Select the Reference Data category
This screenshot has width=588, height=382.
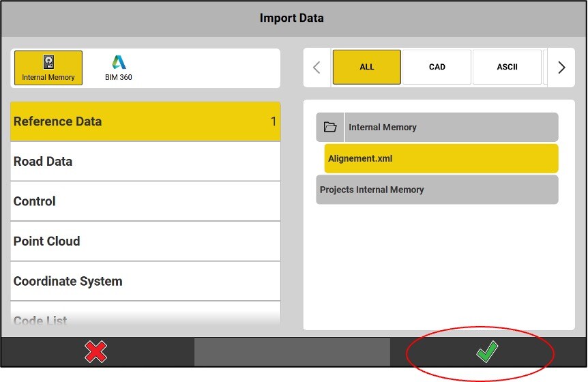coord(145,121)
